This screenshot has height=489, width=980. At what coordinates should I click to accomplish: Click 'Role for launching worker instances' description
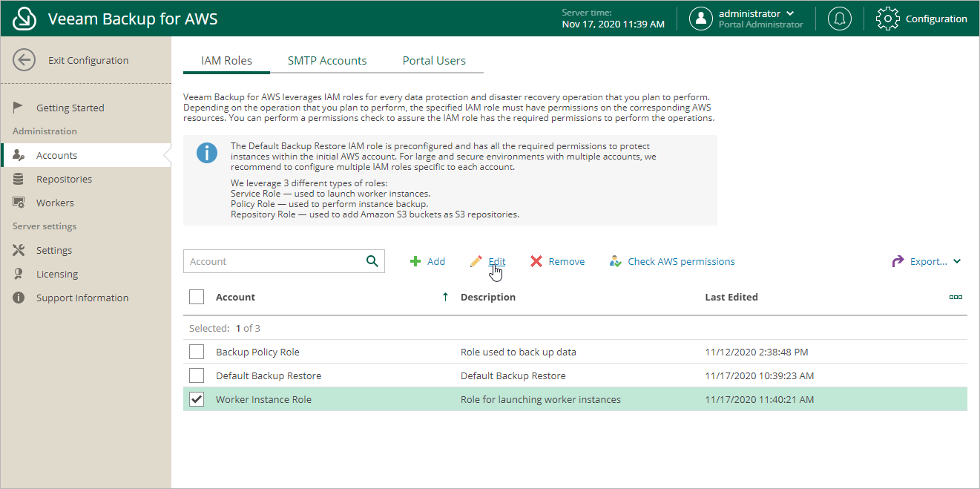tap(541, 399)
